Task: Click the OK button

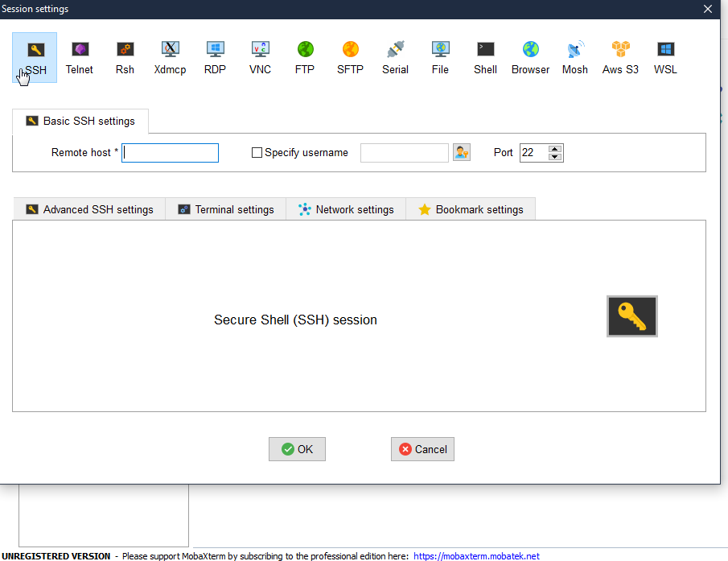Action: pos(297,448)
